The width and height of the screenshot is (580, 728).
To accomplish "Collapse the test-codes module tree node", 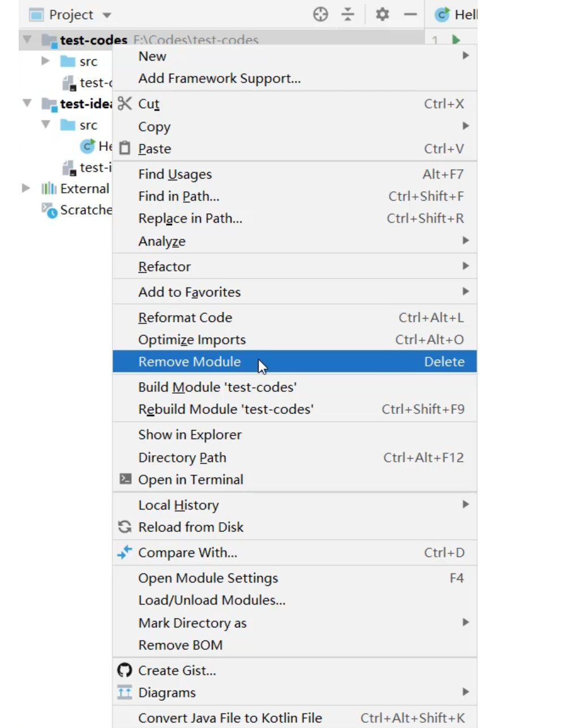I will click(x=27, y=40).
